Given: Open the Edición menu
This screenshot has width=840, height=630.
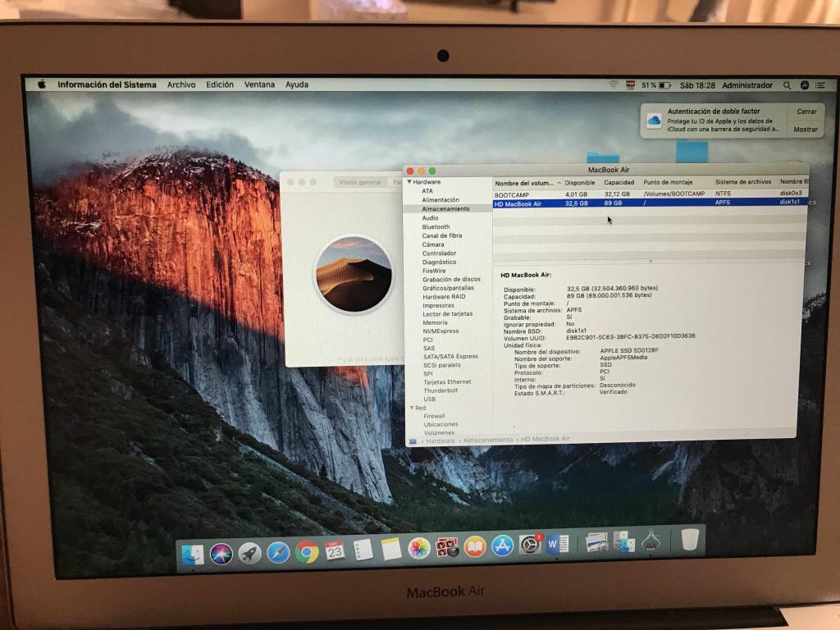Looking at the screenshot, I should tap(220, 84).
